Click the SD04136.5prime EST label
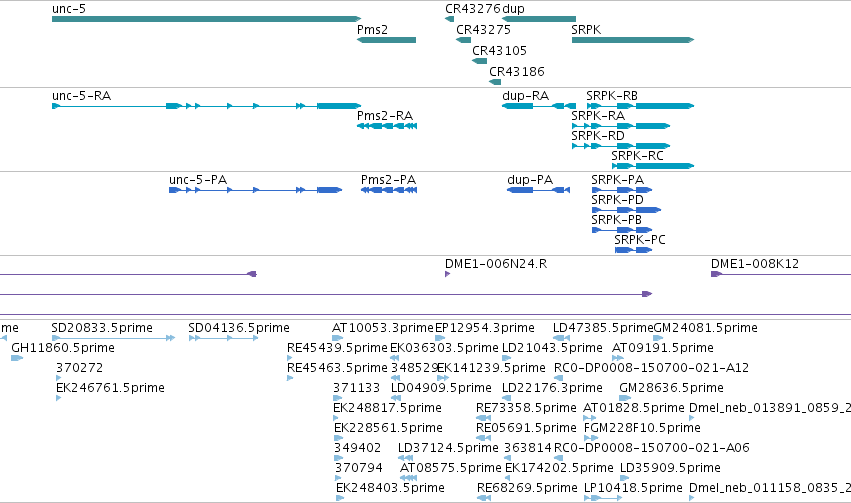Screen dimensions: 851x503 pos(239,328)
